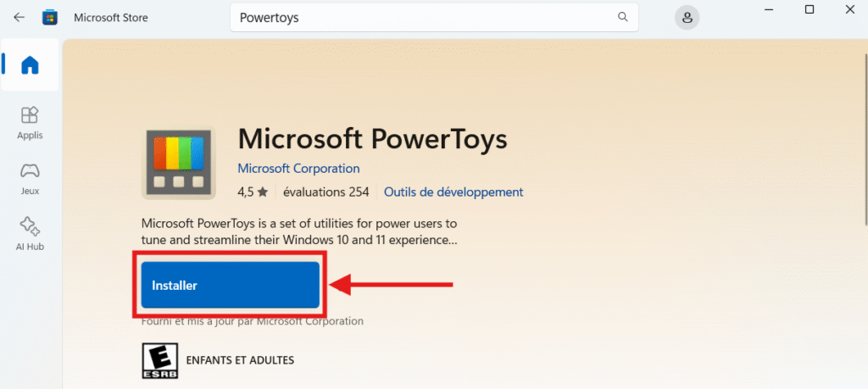Open the user profile account icon

coord(687,17)
